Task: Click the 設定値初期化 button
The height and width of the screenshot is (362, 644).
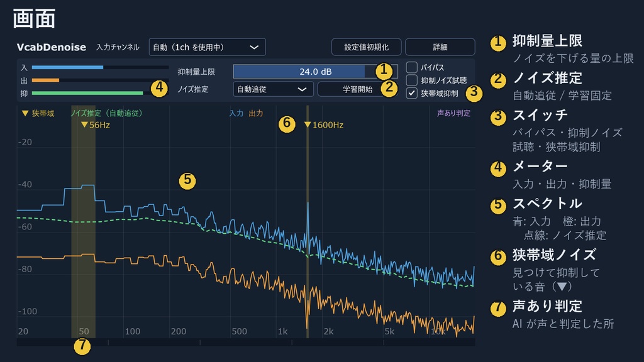Action: tap(366, 47)
